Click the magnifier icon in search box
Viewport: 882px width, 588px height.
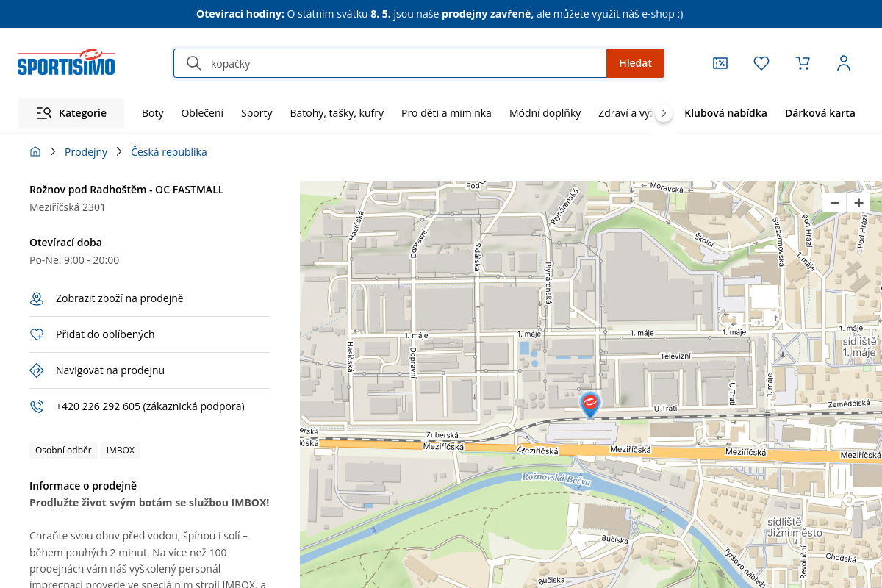click(x=194, y=63)
